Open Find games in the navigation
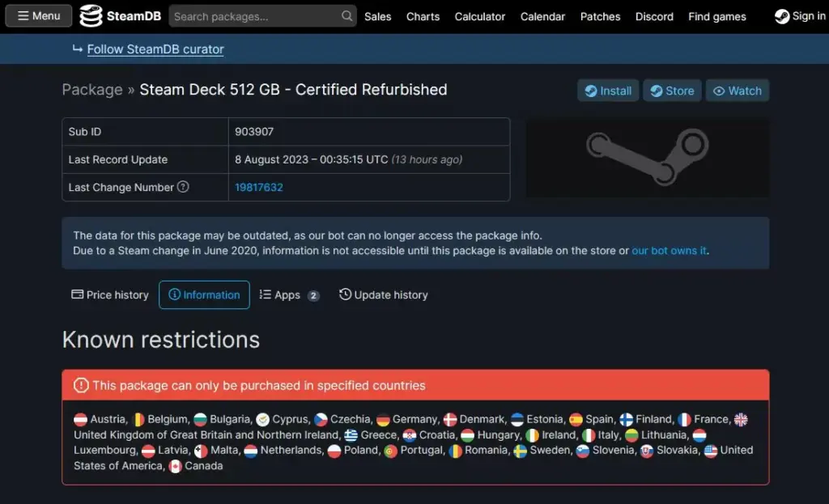829x504 pixels. tap(717, 16)
